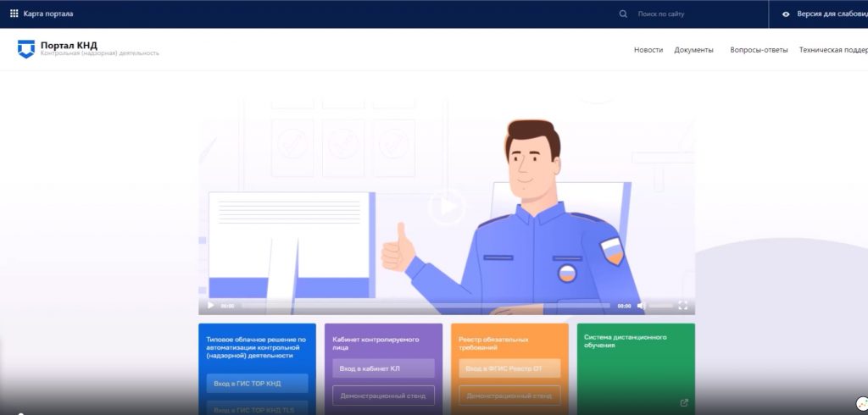This screenshot has width=868, height=415.
Task: Mute video using the speaker icon
Action: (x=642, y=306)
